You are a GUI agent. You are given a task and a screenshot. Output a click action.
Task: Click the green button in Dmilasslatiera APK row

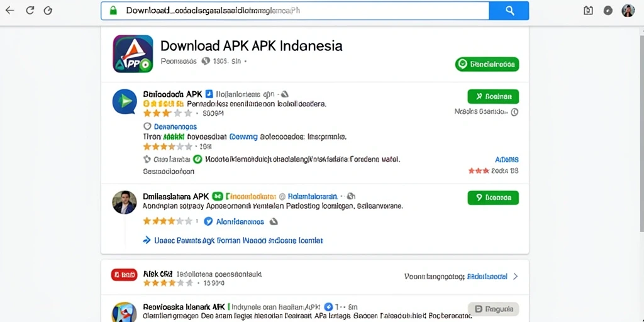point(493,197)
